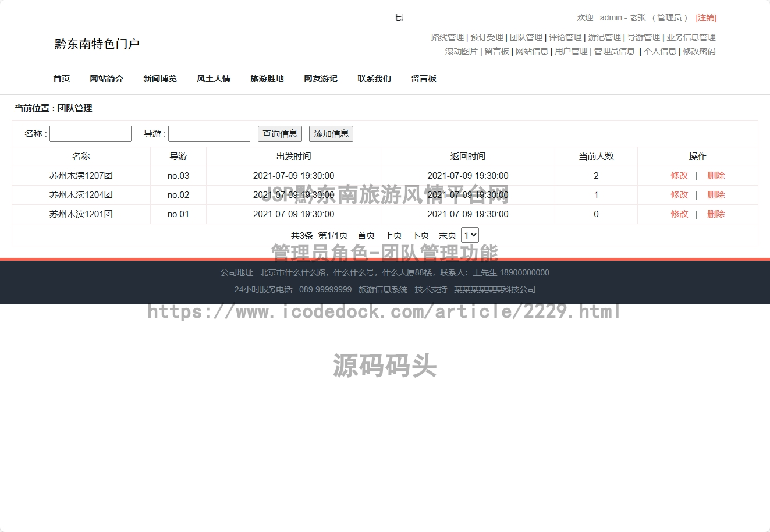Select guide cell no.02
The width and height of the screenshot is (770, 532).
[178, 195]
